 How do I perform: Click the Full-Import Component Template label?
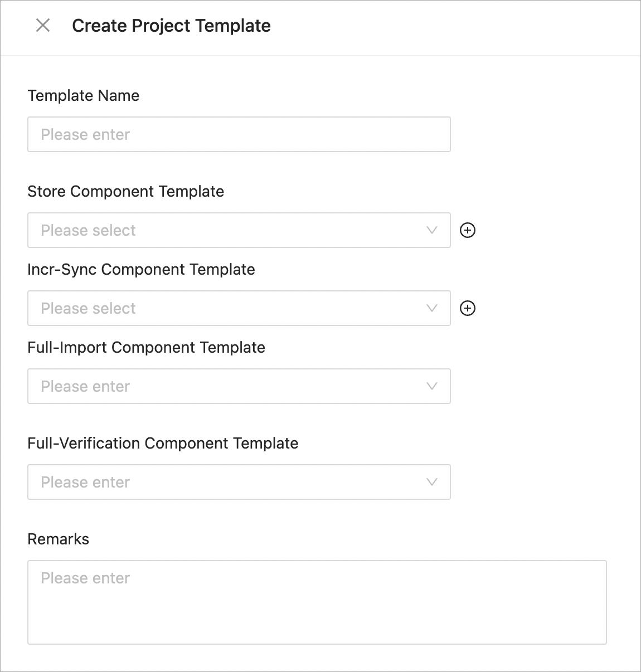coord(147,348)
